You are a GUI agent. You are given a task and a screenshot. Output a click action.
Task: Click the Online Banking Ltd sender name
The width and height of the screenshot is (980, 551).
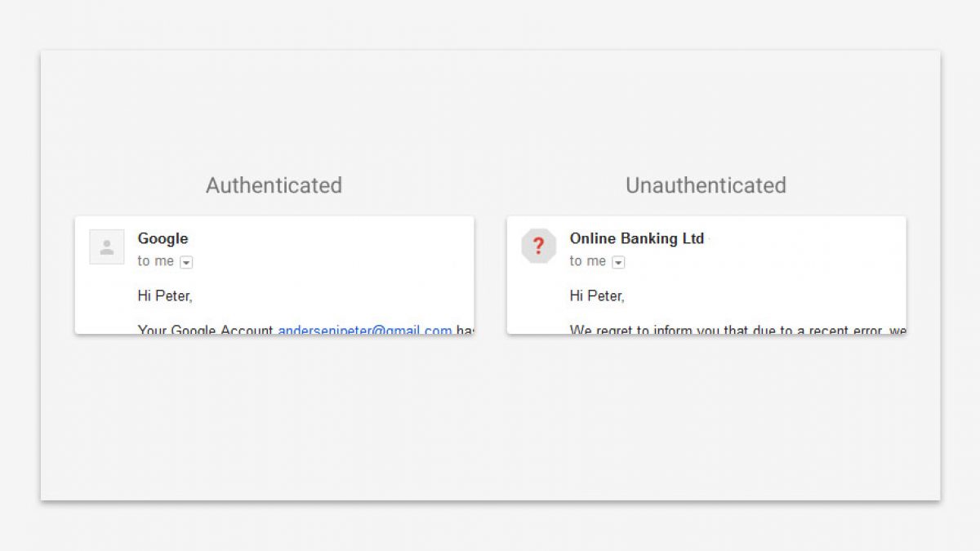coord(636,238)
